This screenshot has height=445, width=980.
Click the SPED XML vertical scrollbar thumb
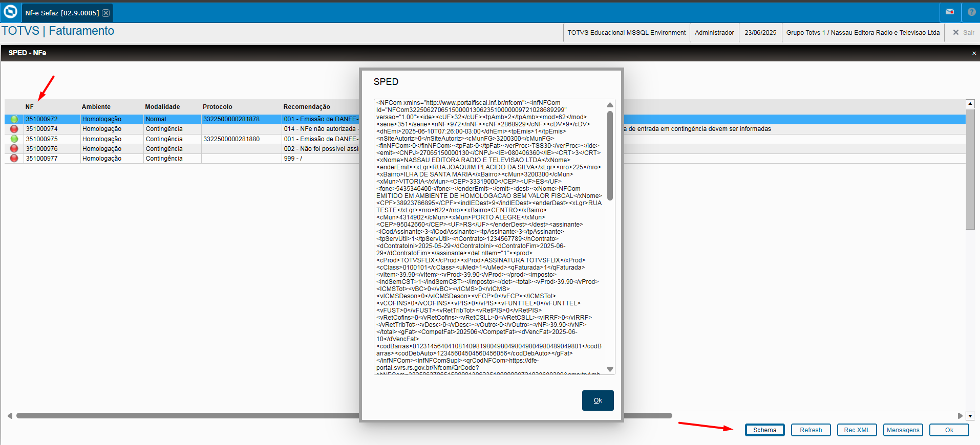coord(610,155)
